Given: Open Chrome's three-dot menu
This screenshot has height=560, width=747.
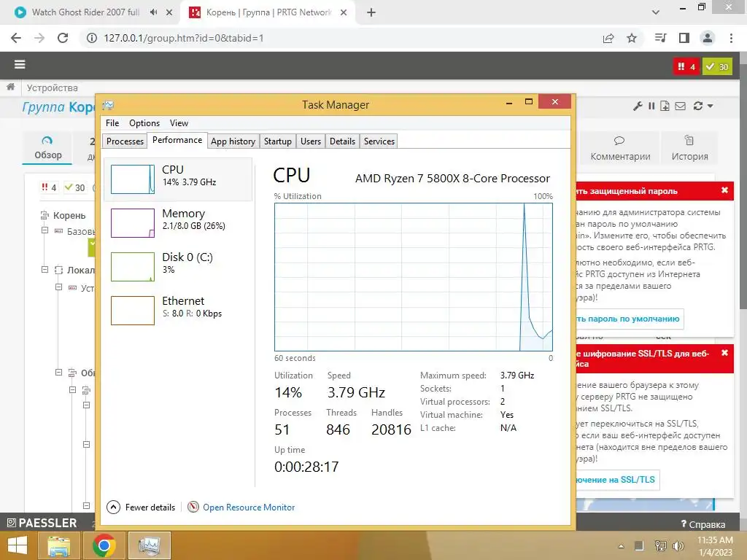Looking at the screenshot, I should click(731, 38).
